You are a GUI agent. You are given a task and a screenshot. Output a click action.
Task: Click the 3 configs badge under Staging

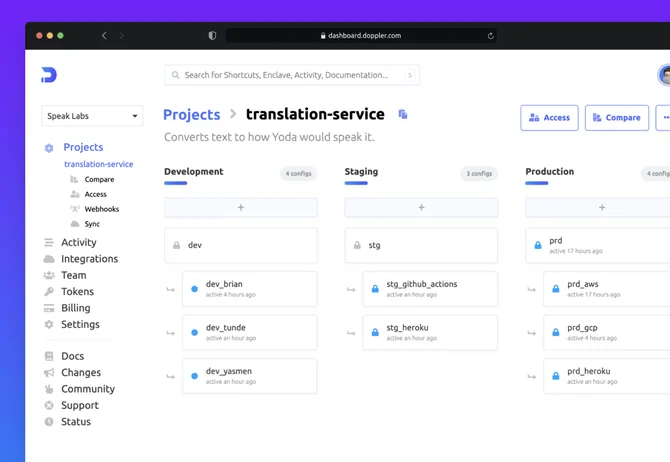pos(479,174)
